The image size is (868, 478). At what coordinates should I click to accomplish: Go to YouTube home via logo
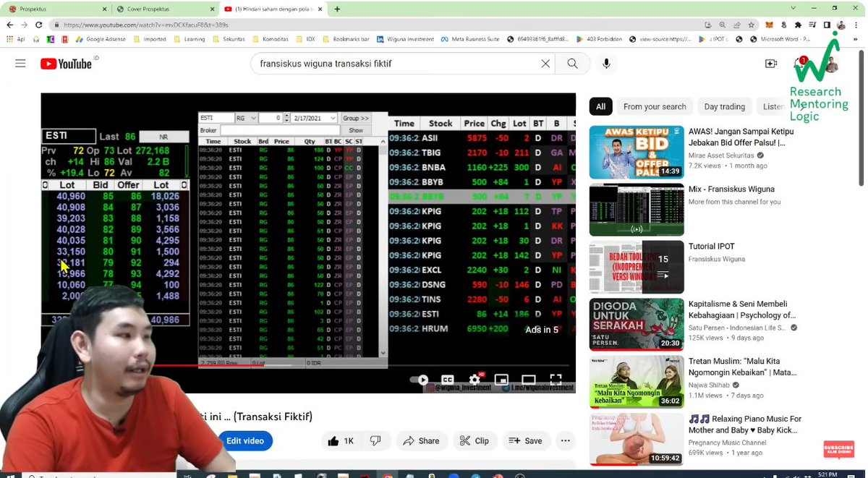tap(66, 64)
